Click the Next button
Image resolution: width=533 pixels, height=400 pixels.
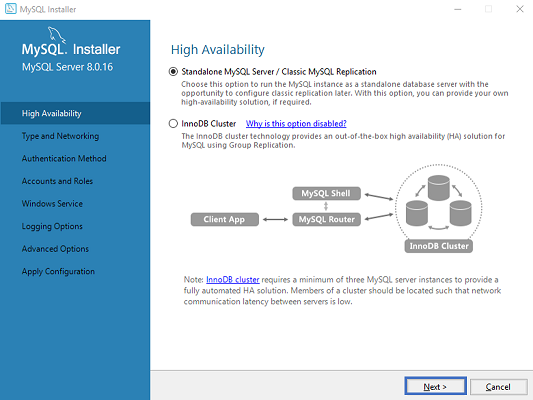435,386
